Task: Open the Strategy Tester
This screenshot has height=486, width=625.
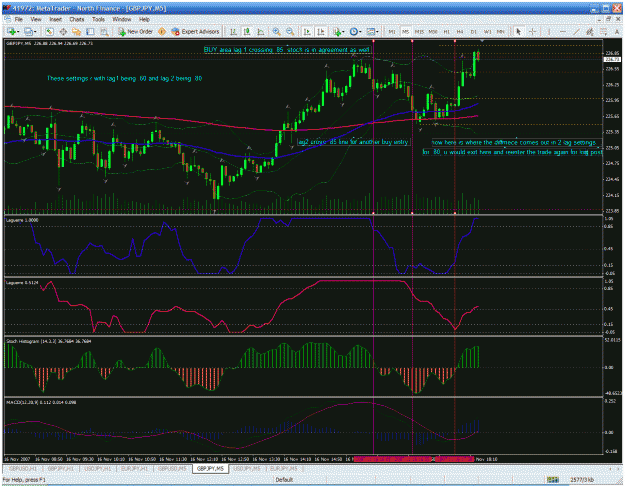Action: tap(104, 31)
